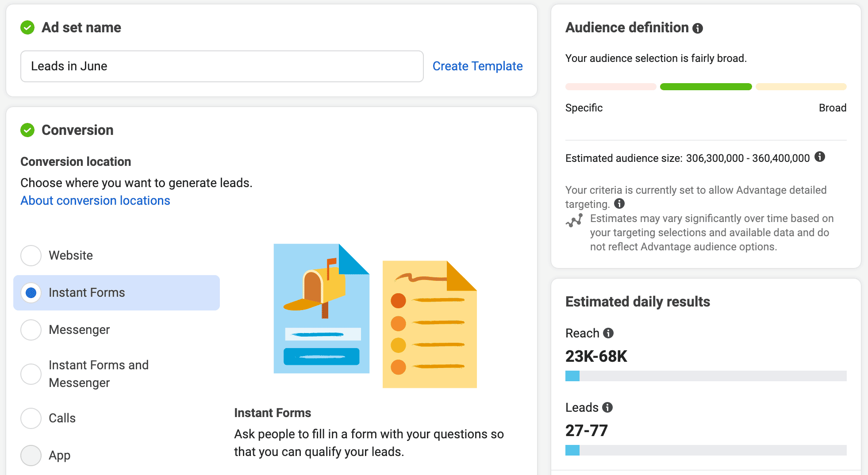The height and width of the screenshot is (475, 868).
Task: Open About conversion locations link
Action: coord(95,201)
